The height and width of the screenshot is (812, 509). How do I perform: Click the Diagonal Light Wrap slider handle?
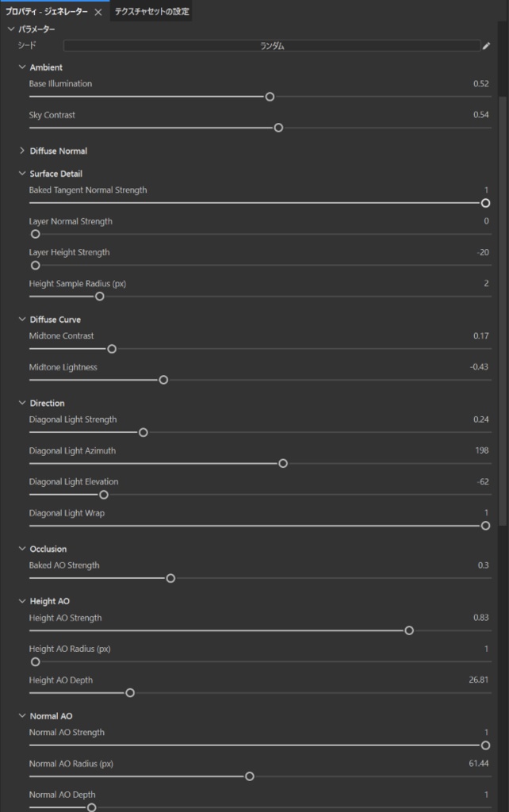click(x=486, y=527)
